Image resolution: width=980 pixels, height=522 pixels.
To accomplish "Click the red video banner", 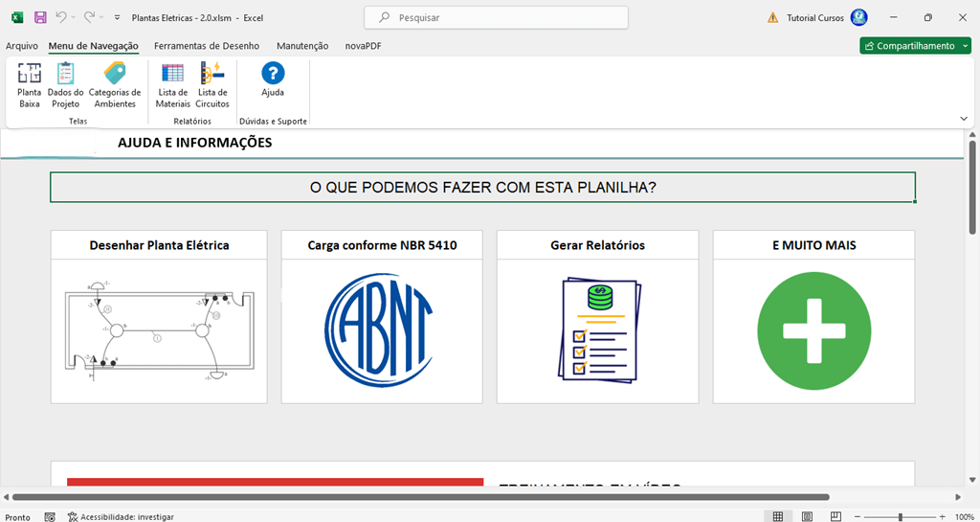I will point(275,482).
